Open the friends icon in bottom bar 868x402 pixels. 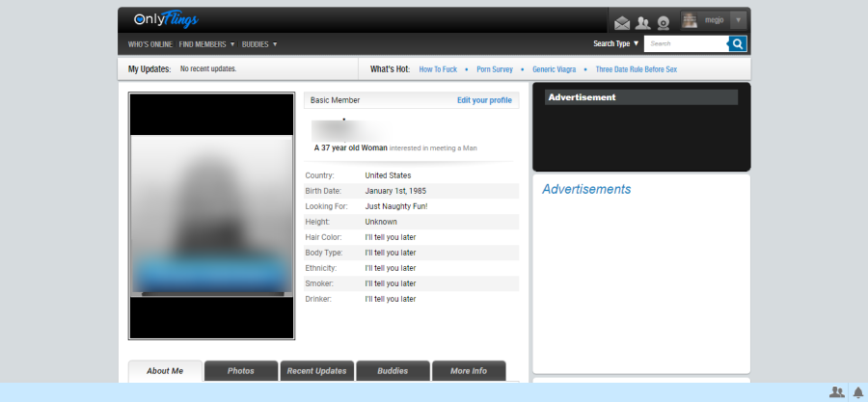836,392
